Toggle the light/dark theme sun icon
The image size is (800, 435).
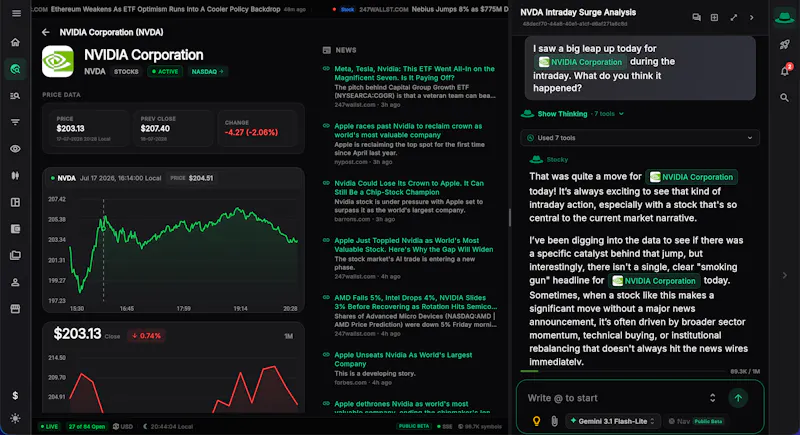[x=15, y=418]
